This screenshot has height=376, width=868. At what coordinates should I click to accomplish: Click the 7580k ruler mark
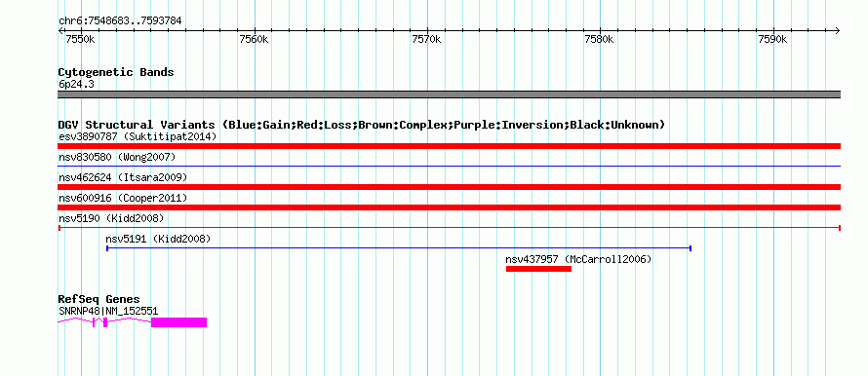tap(600, 40)
